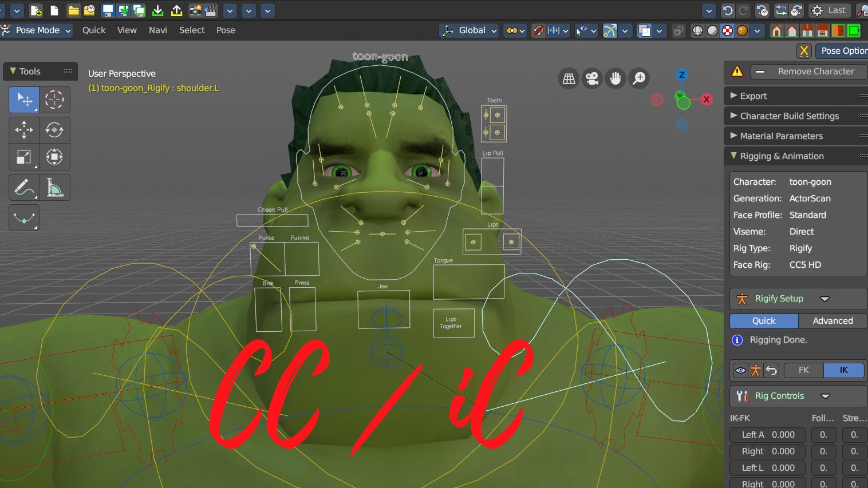Activate the Scale tool

coord(24,157)
